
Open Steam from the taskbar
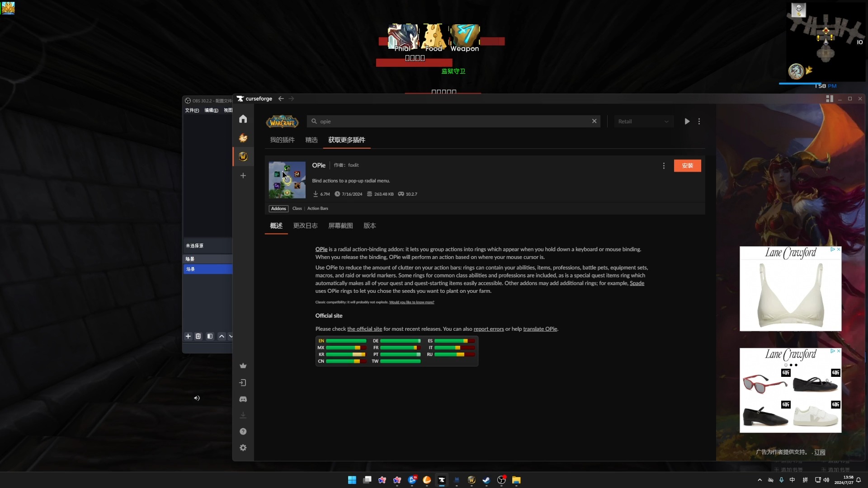tap(486, 480)
